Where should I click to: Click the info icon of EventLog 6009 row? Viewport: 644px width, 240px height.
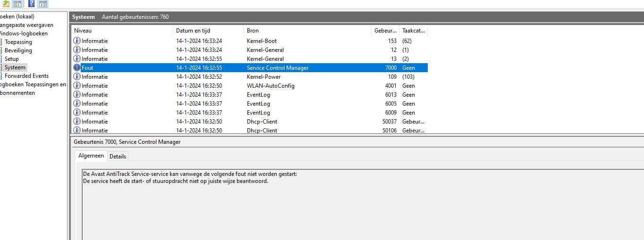(x=77, y=112)
